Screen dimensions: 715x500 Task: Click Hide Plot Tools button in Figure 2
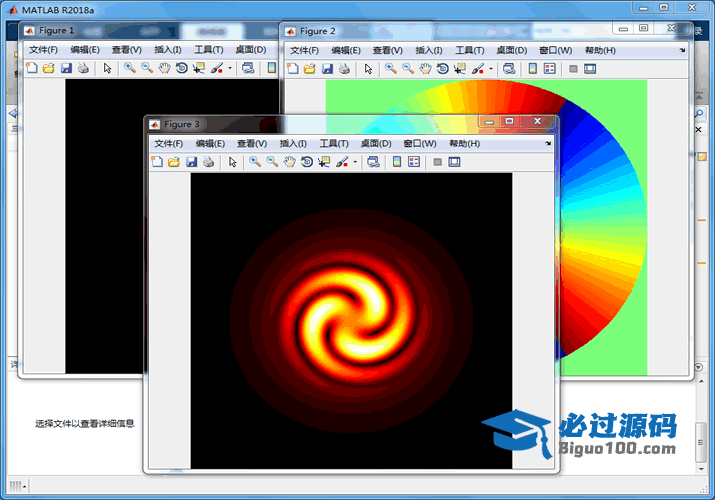pyautogui.click(x=573, y=69)
